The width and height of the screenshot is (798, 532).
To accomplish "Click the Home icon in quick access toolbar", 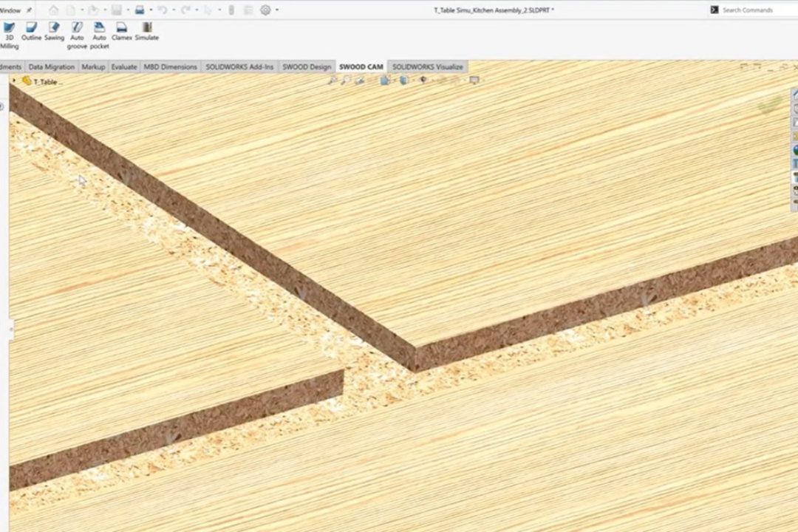I will [53, 10].
